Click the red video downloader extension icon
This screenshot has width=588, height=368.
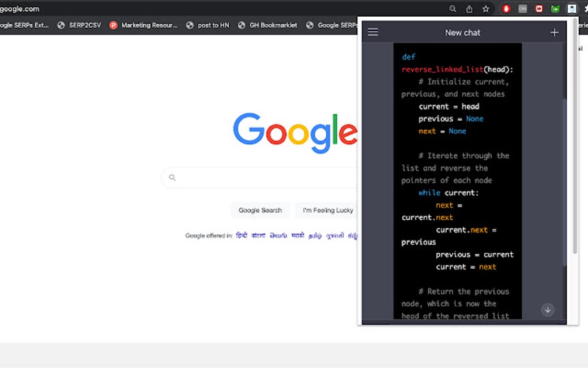click(506, 9)
